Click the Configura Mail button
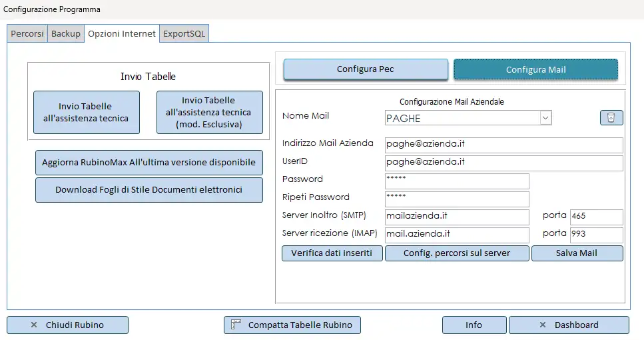Viewport: 644px width, 340px height. [x=535, y=69]
